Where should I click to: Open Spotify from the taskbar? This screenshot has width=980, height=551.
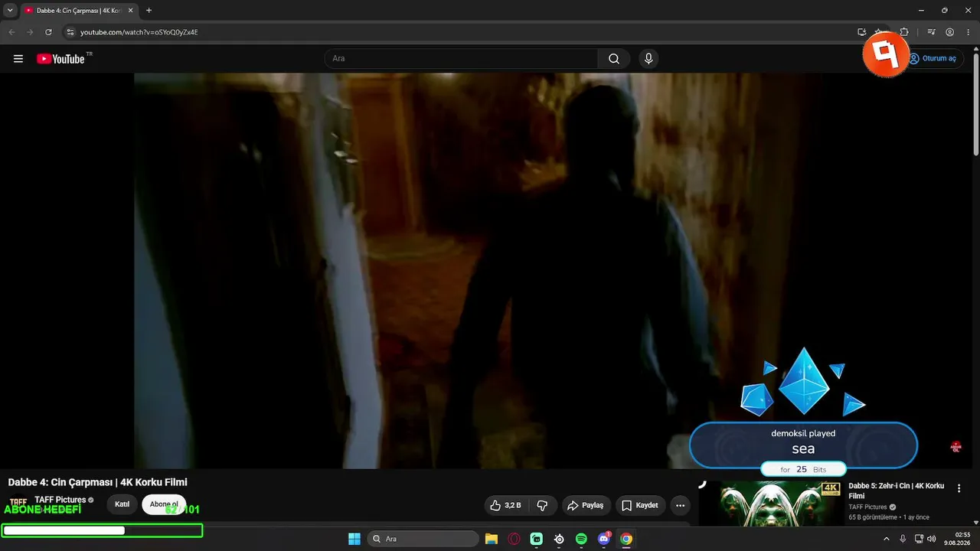tap(581, 539)
